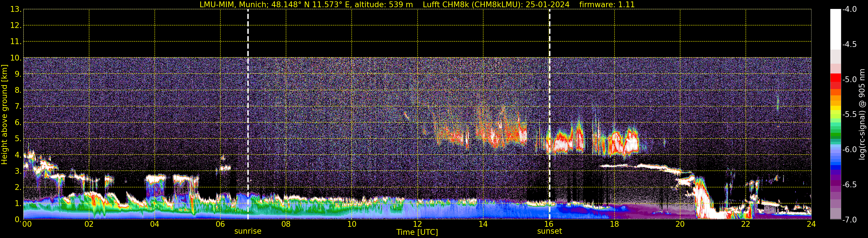Click the "firmware: 1.11" text in the title
Screen dimensions: 868x238
coord(607,5)
